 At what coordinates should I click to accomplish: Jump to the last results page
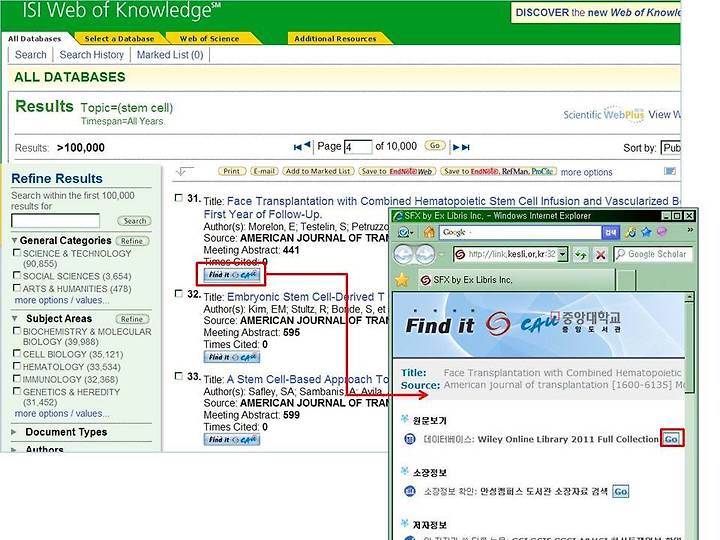466,147
